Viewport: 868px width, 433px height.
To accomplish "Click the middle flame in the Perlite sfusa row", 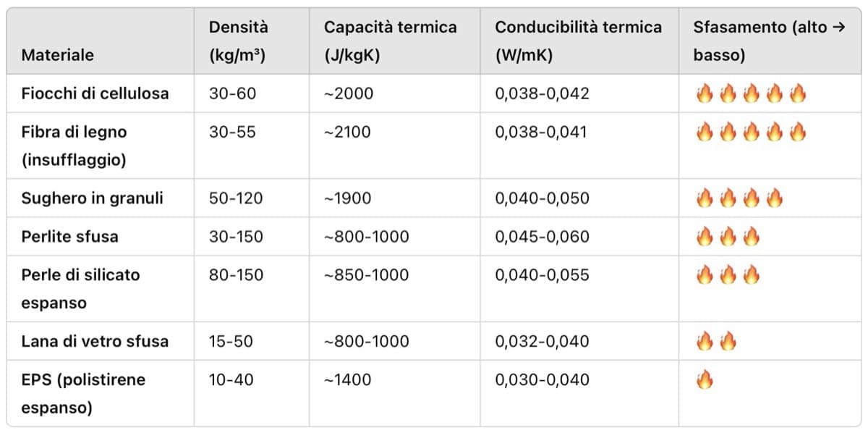I will [728, 237].
